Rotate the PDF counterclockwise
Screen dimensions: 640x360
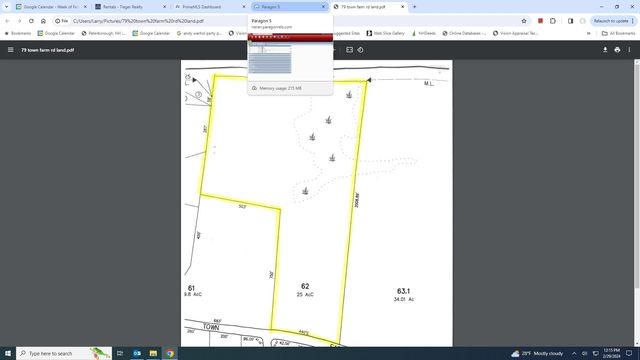click(360, 50)
